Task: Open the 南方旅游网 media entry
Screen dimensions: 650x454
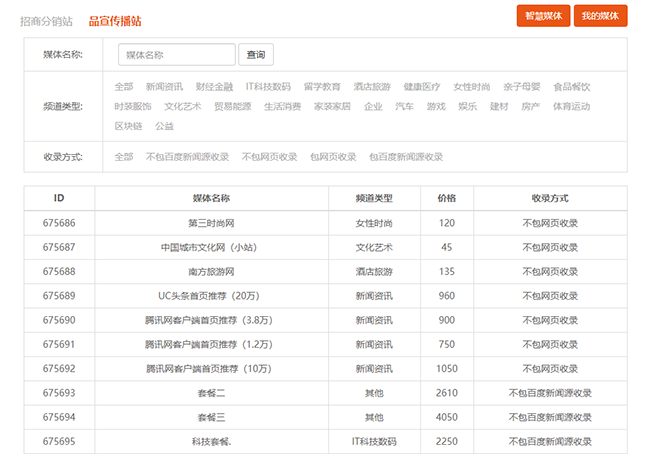Action: click(211, 272)
